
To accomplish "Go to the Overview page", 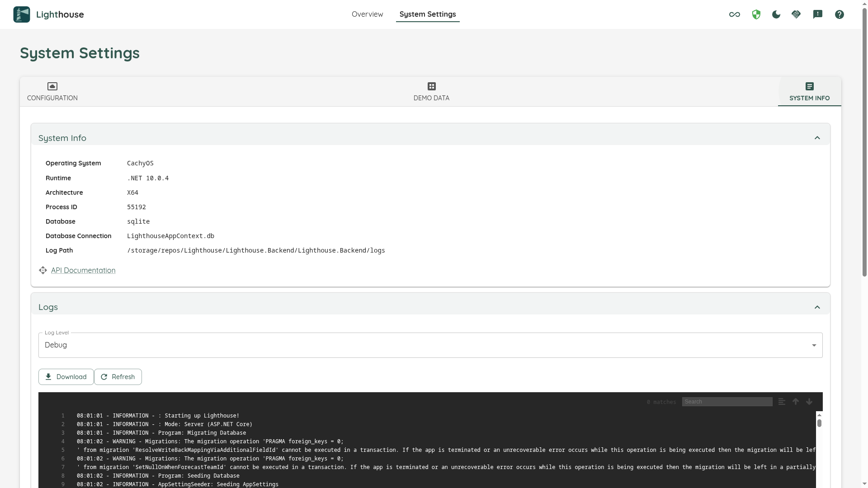I will tap(367, 14).
